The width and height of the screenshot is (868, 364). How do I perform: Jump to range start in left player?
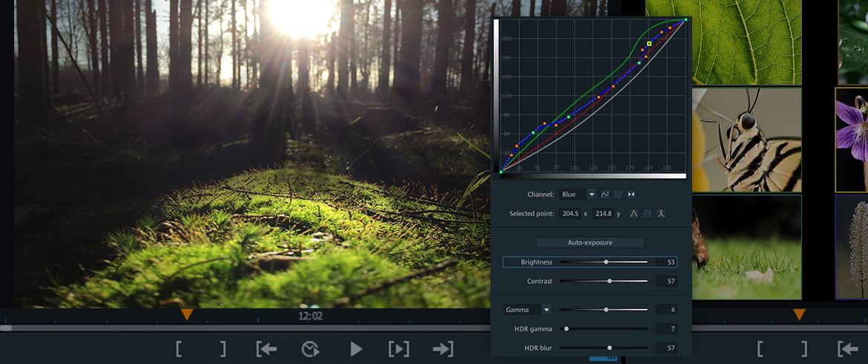pos(266,348)
